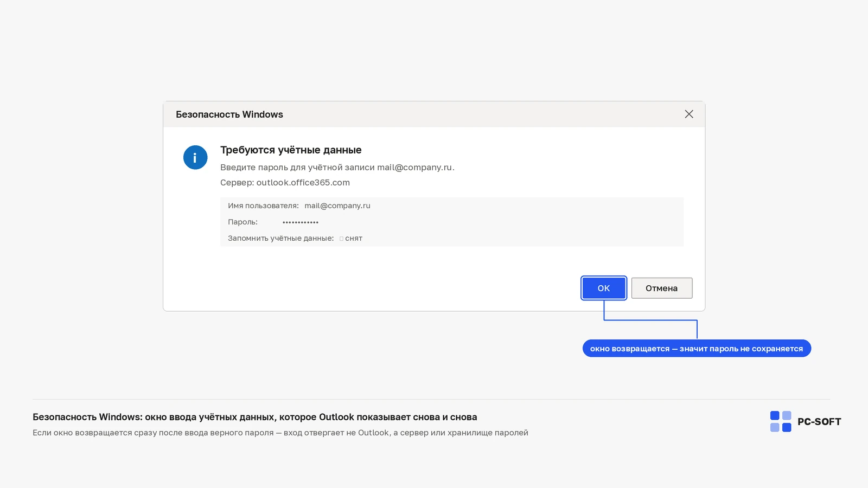Click the Требуются учётные данные heading
The image size is (868, 488).
coord(291,150)
